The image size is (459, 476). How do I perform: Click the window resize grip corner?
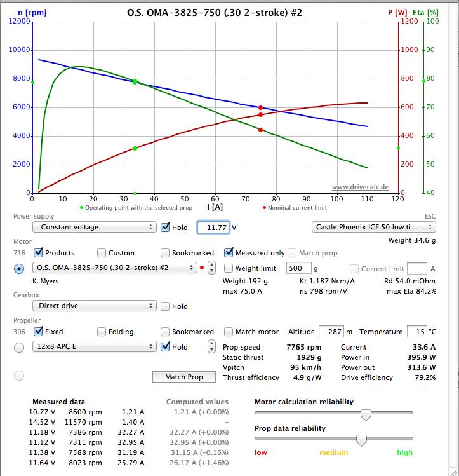click(453, 471)
